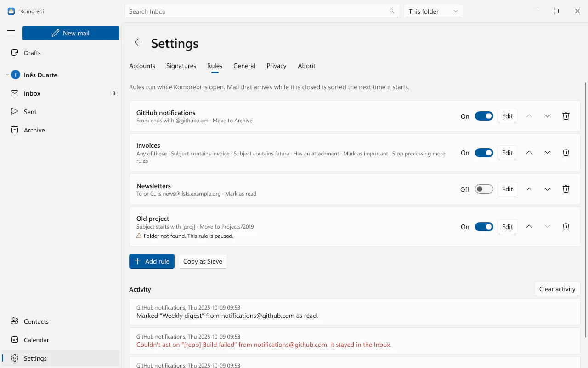This screenshot has height=368, width=588.
Task: Delete the Invoices rule
Action: [x=566, y=153]
